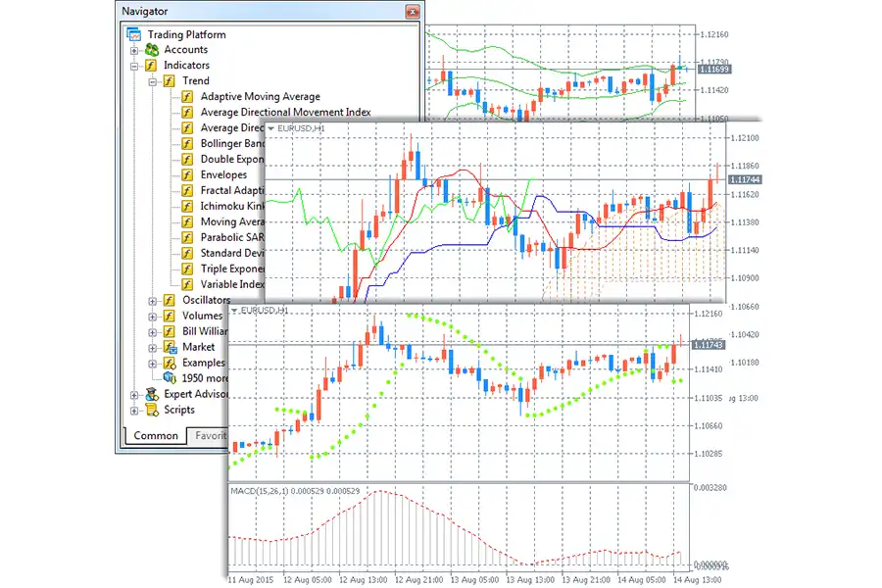Click the 14 Aug 13:00 time axis label
882x588 pixels.
(x=698, y=579)
